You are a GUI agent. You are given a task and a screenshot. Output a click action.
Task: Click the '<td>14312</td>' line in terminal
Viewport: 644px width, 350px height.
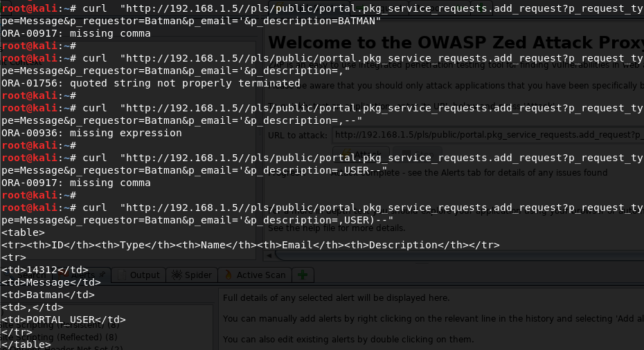point(45,270)
